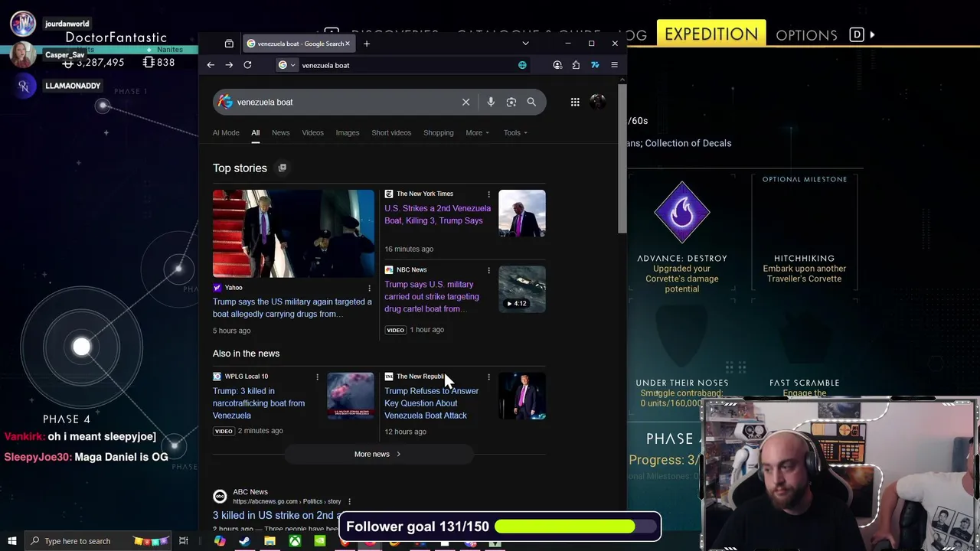Screen dimensions: 980x551
Task: Open Copilot from the taskbar
Action: [220, 541]
